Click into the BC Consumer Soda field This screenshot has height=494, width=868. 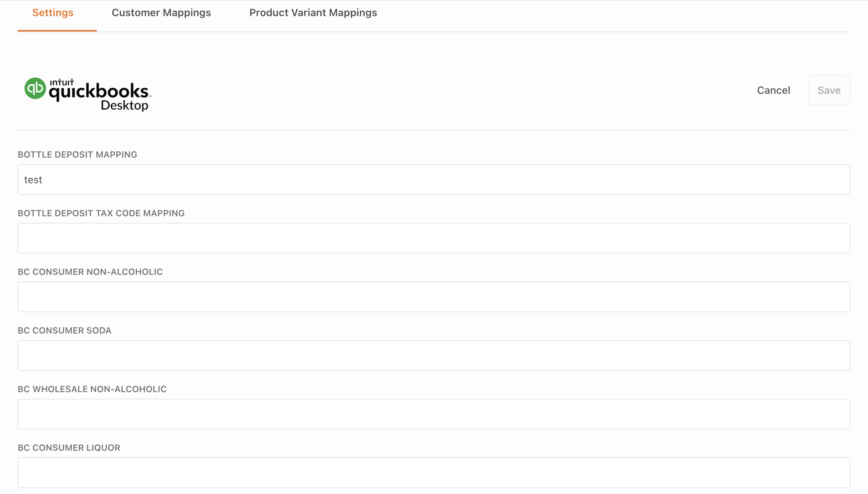434,355
